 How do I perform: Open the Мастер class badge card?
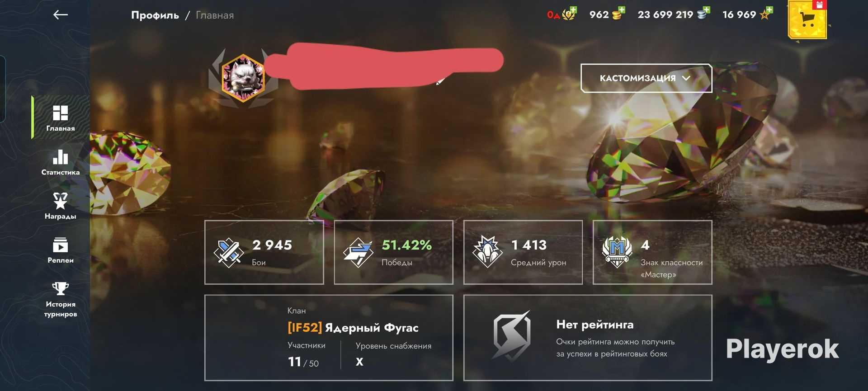click(x=652, y=252)
